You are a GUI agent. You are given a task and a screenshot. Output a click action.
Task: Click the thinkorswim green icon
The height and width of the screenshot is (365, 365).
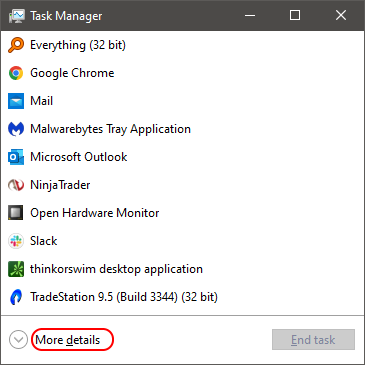tap(16, 269)
